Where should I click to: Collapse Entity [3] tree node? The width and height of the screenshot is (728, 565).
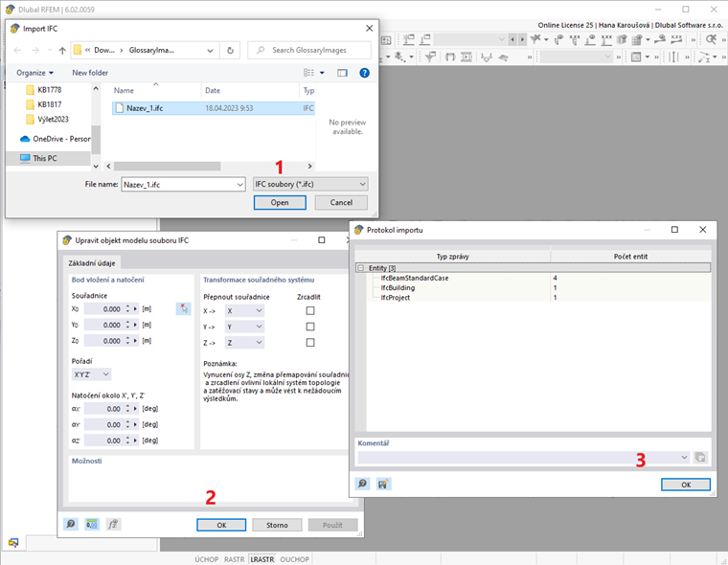pyautogui.click(x=361, y=268)
